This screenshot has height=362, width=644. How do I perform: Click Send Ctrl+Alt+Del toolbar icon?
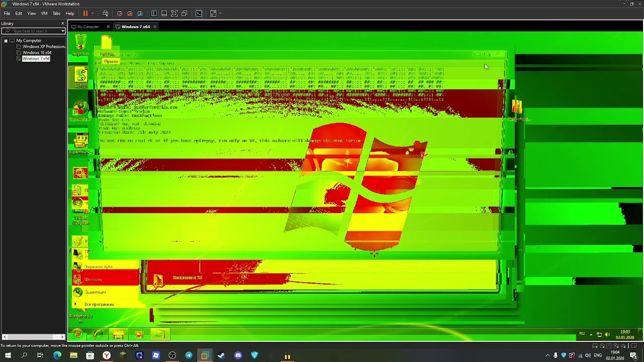(x=105, y=14)
